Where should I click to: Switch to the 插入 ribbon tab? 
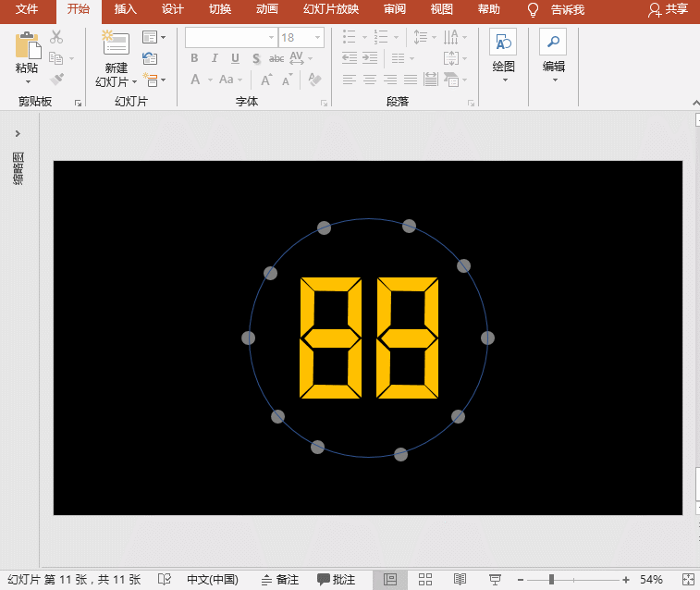click(x=125, y=9)
